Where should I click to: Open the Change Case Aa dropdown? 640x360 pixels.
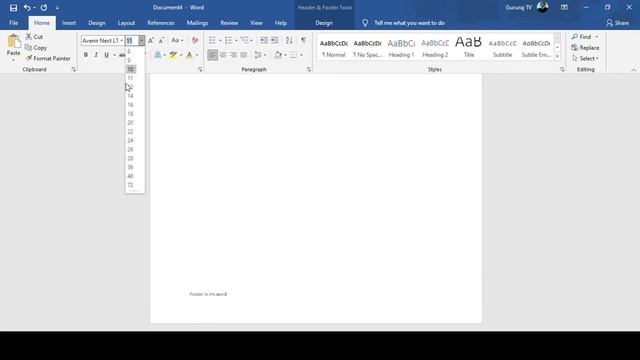[x=177, y=40]
